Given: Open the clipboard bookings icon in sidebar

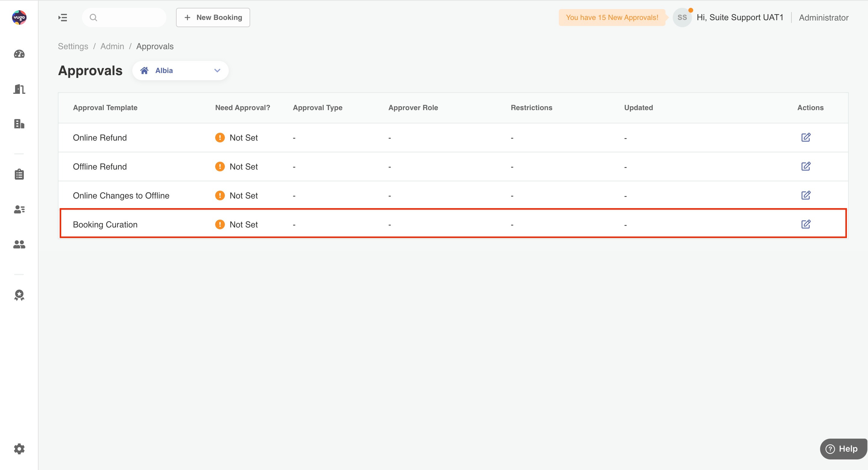Looking at the screenshot, I should (x=19, y=174).
